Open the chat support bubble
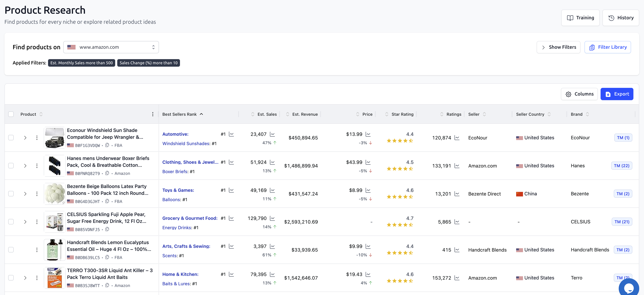The image size is (644, 295). 629,287
